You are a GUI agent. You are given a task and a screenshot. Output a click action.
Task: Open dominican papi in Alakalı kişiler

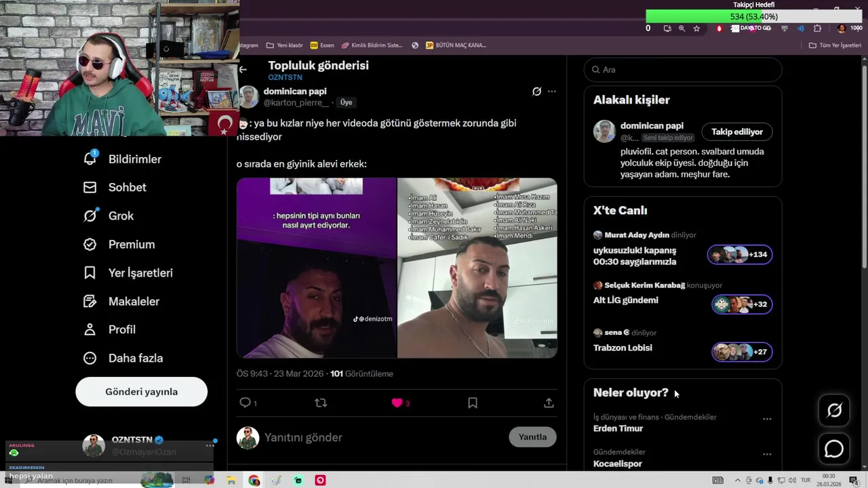coord(652,125)
